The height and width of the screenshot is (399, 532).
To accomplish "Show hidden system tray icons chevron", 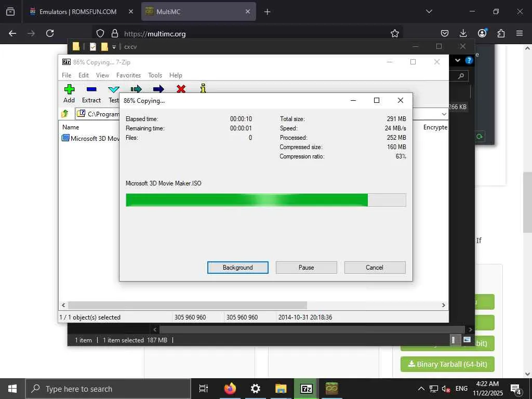I will click(x=421, y=389).
